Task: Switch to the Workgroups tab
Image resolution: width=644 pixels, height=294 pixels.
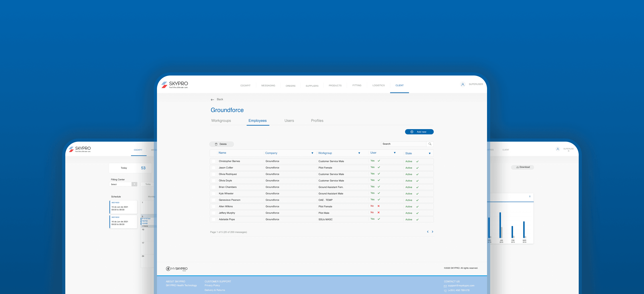Action: coord(221,121)
